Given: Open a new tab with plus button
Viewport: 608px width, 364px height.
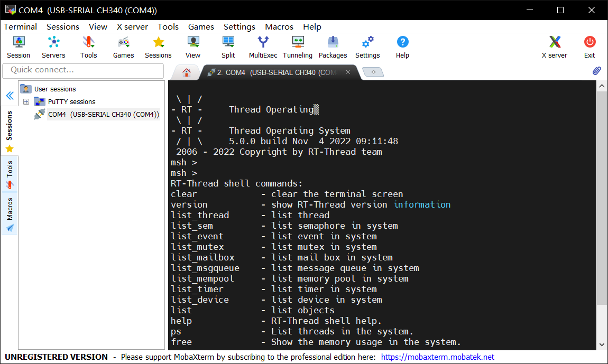Looking at the screenshot, I should (373, 72).
